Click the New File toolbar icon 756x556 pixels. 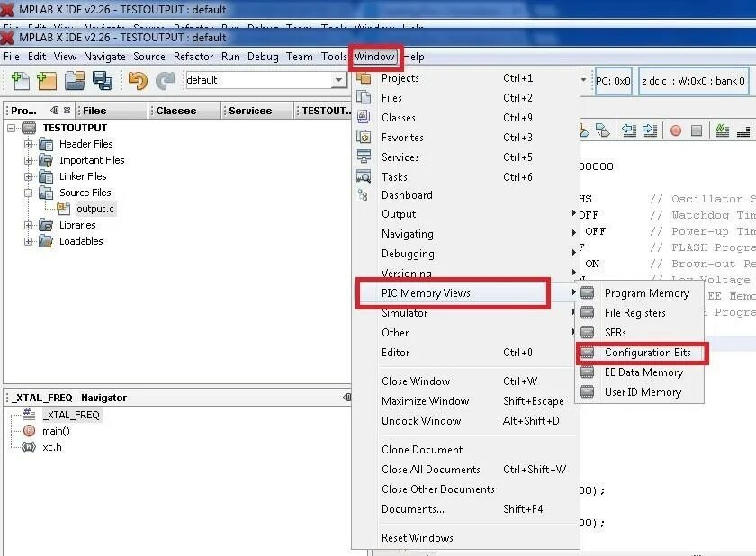[20, 80]
